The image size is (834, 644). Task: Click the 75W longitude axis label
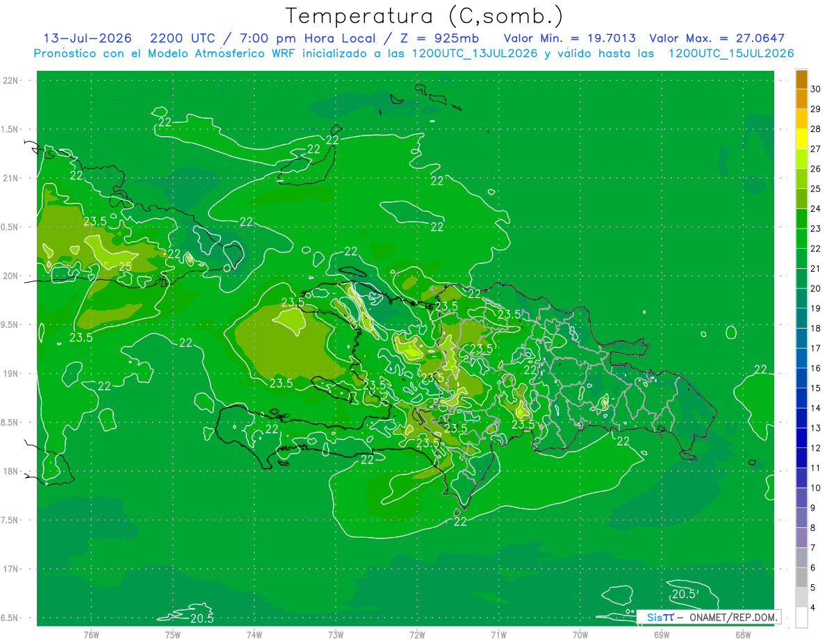click(x=172, y=634)
